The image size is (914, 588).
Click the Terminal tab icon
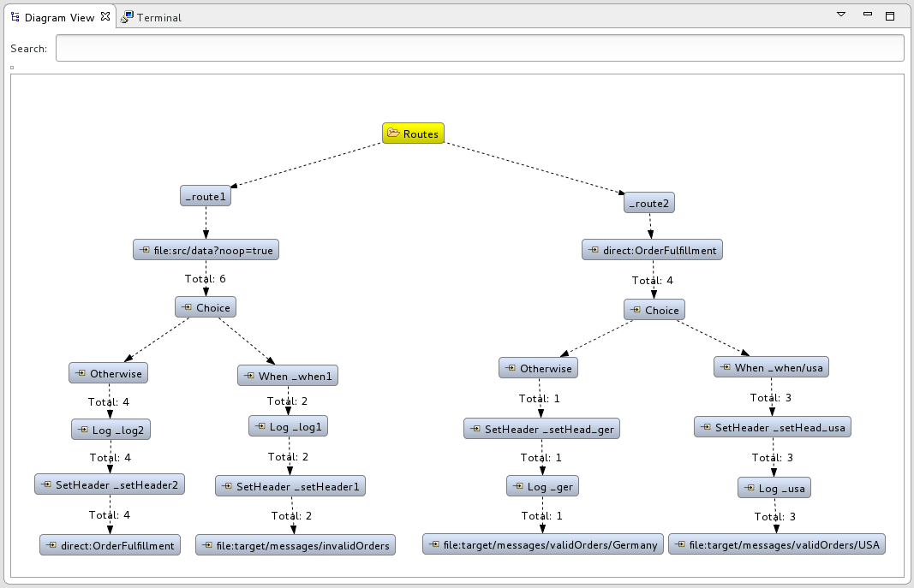pos(127,17)
